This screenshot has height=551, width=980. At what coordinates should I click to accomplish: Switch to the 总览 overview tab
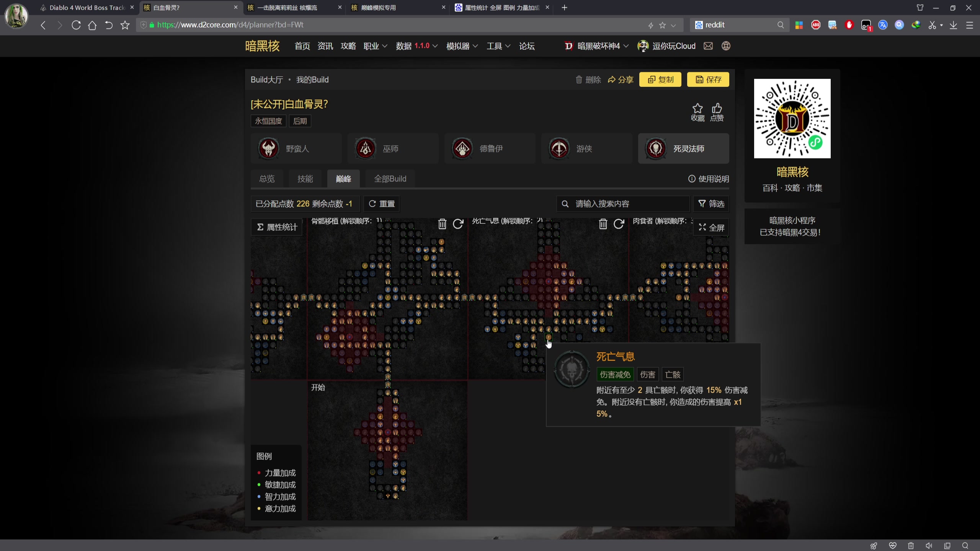coord(267,179)
